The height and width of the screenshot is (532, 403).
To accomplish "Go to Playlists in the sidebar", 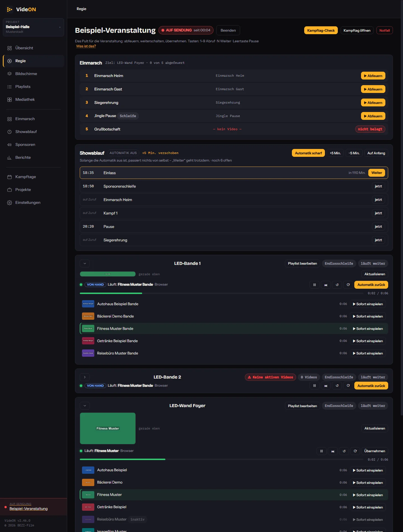I will [34, 87].
